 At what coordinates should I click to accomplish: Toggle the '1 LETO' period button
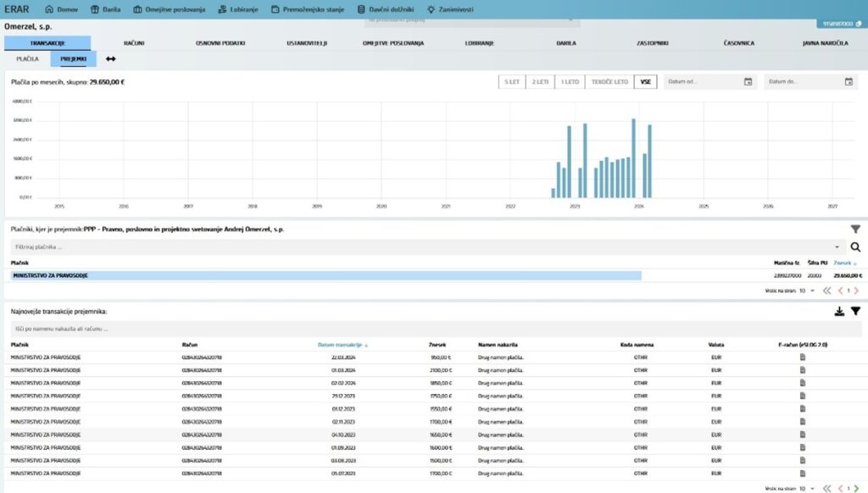point(570,82)
